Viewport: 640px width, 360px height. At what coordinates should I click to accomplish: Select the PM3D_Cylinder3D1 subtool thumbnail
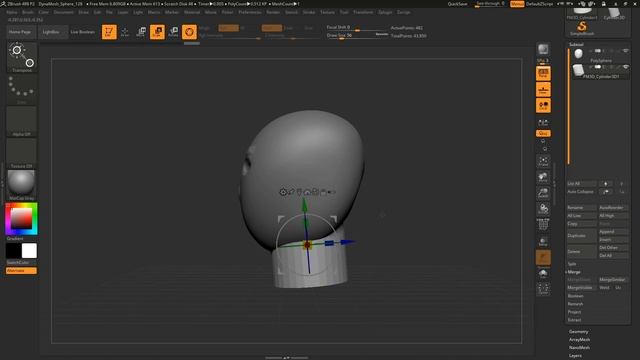pos(578,70)
